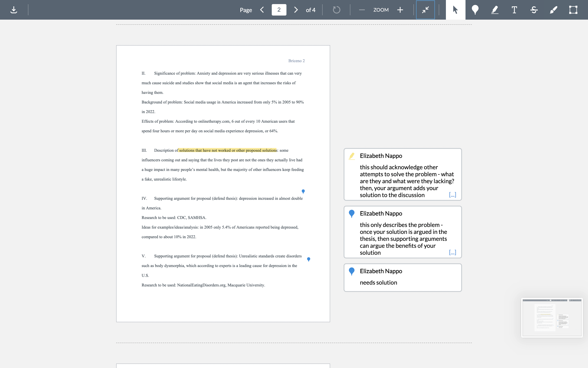Click 'Research to be used: CDC, SAMHSA.' line

click(174, 218)
